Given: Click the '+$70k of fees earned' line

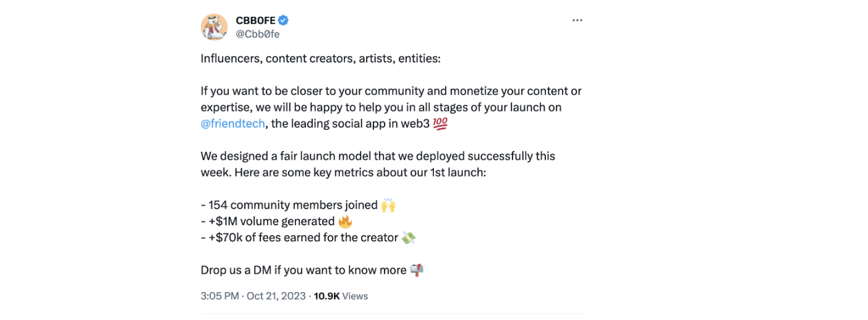Looking at the screenshot, I should pyautogui.click(x=300, y=237).
